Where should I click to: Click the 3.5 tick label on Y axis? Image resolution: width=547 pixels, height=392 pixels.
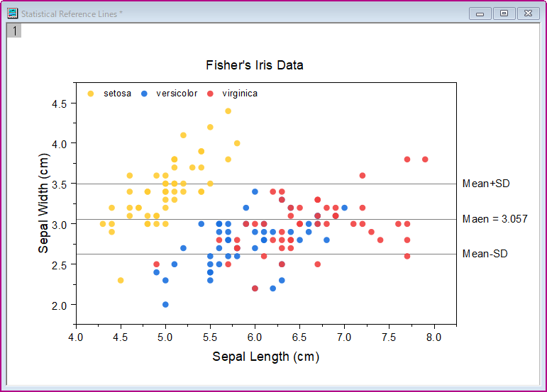(x=60, y=185)
